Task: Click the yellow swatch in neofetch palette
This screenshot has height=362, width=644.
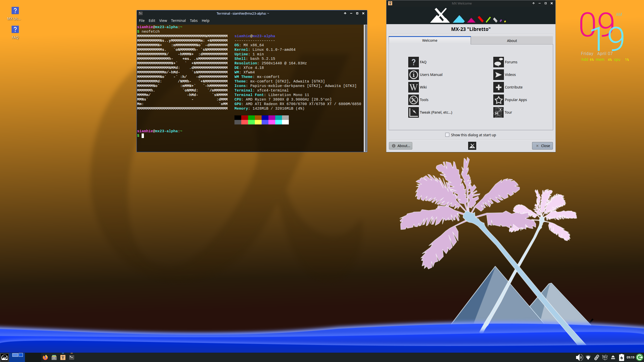Action: [x=258, y=122]
